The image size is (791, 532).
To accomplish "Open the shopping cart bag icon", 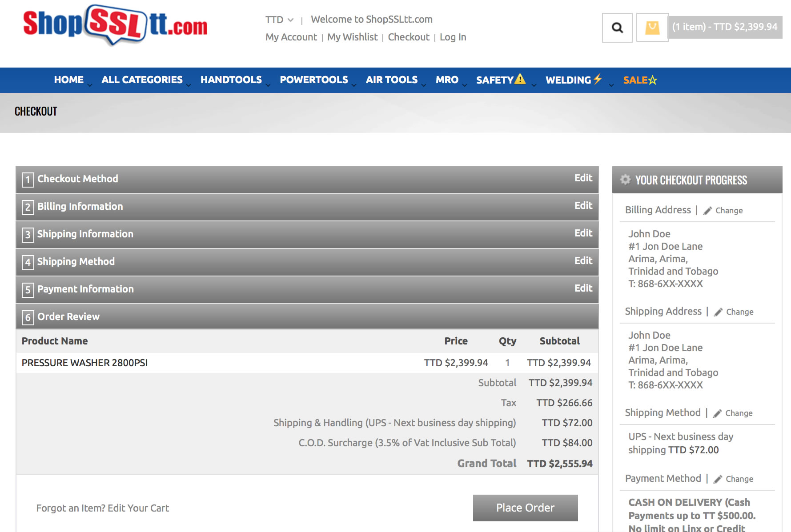I will [x=652, y=28].
